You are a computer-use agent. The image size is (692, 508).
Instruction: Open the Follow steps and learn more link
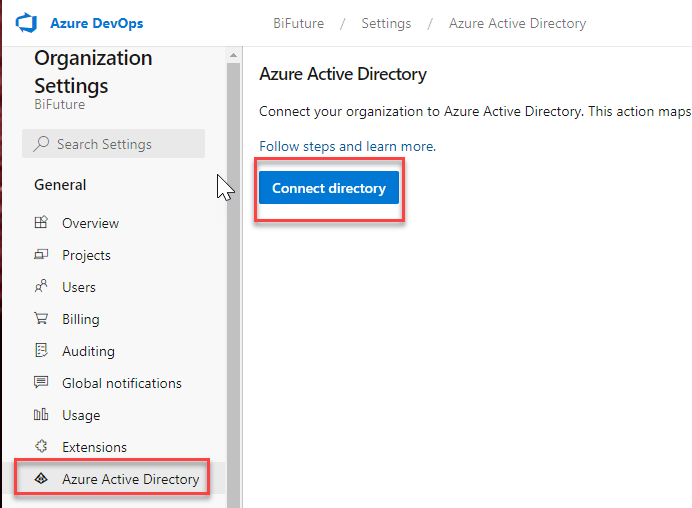coord(347,146)
